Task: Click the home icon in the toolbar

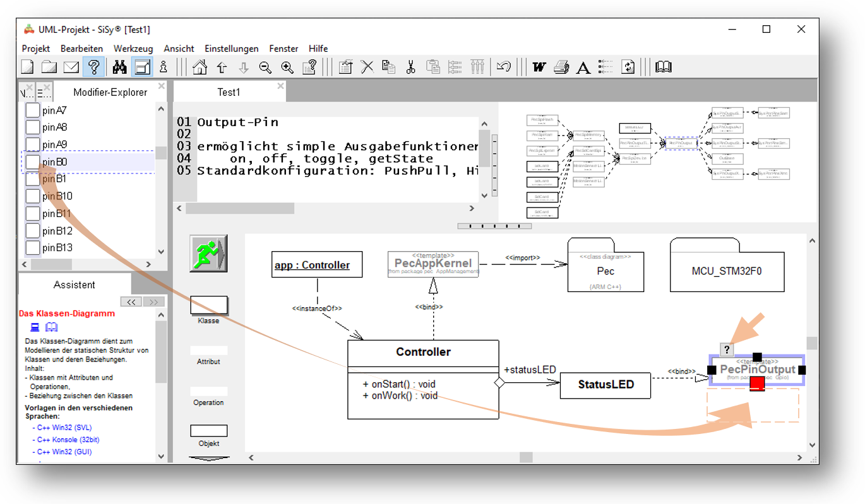Action: (200, 67)
